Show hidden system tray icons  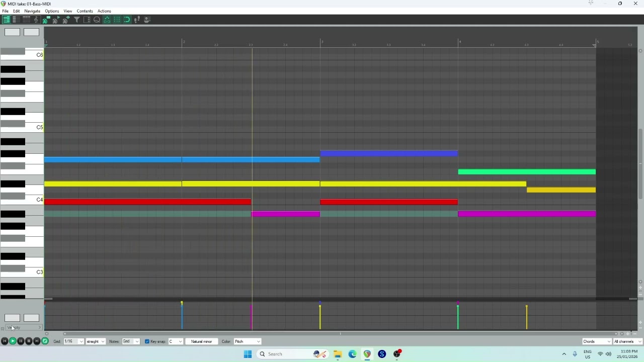coord(564,354)
